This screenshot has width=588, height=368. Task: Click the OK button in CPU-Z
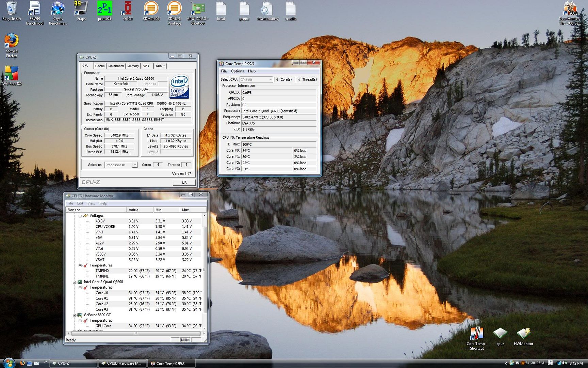tap(184, 182)
